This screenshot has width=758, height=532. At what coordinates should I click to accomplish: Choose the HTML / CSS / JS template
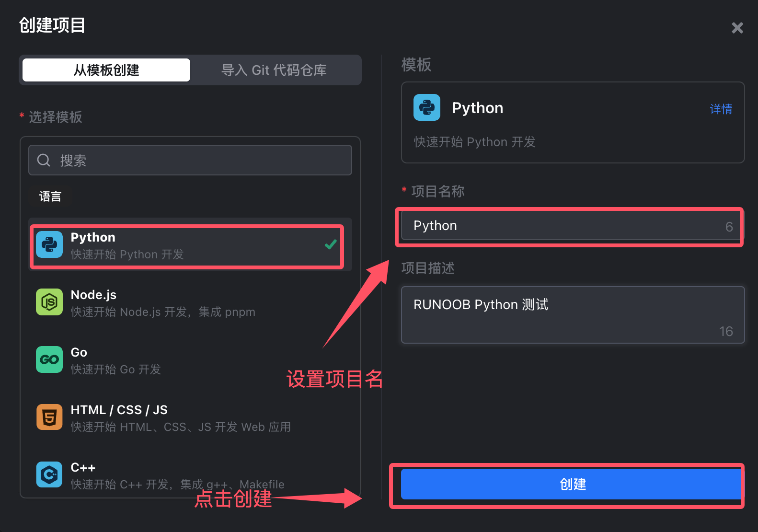click(x=190, y=417)
